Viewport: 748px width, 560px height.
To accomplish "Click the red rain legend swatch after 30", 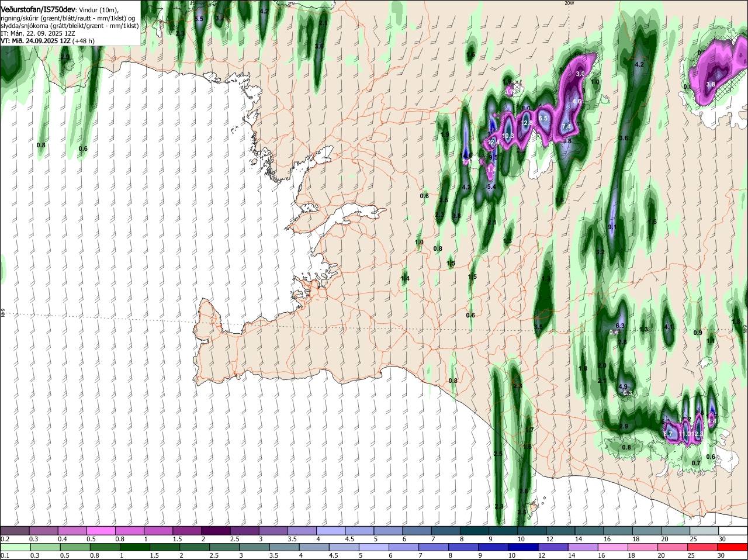I will 733,547.
